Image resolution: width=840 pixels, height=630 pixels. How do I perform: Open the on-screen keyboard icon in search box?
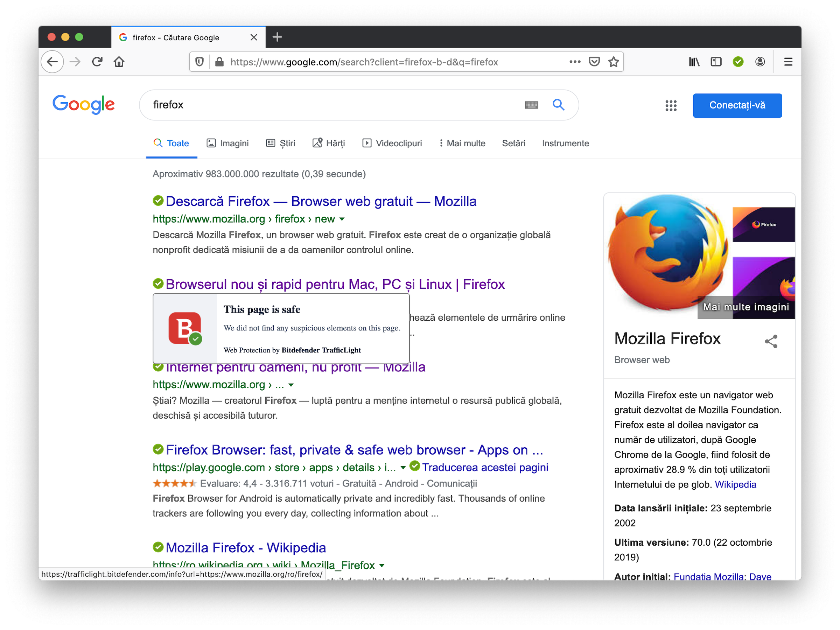tap(531, 105)
